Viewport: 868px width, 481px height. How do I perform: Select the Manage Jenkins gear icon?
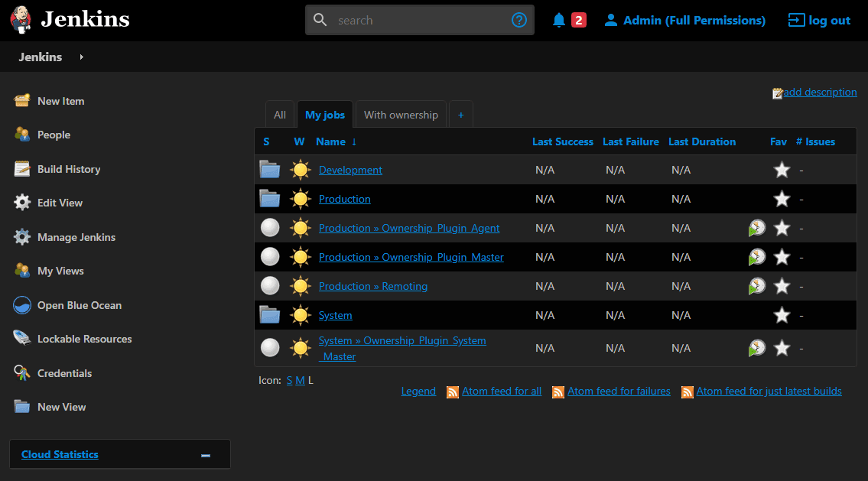click(x=22, y=237)
